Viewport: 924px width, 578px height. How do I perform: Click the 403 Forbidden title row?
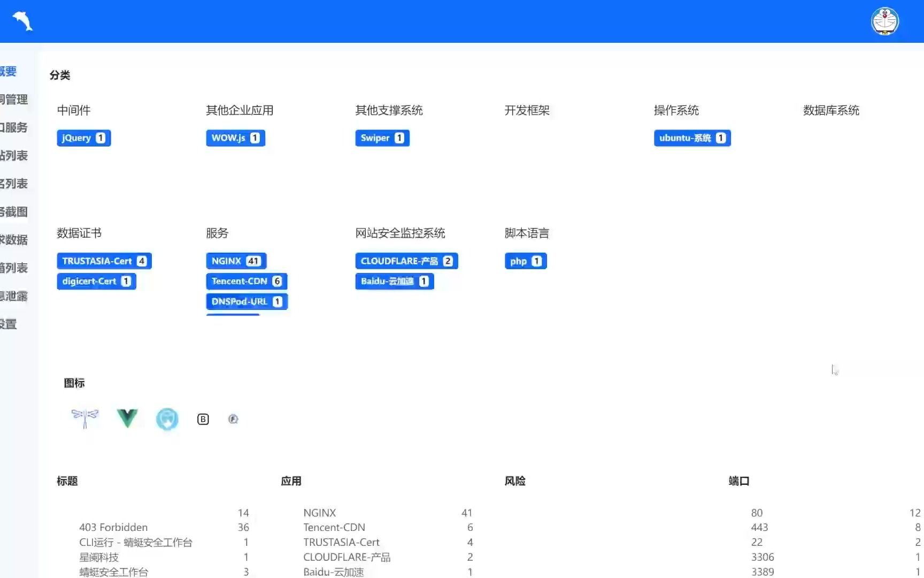point(164,528)
